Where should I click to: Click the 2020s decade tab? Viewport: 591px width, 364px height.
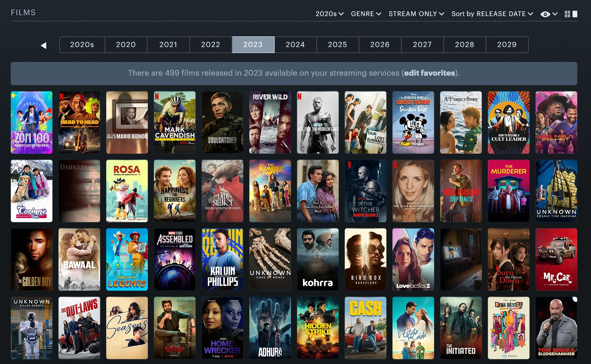[81, 44]
